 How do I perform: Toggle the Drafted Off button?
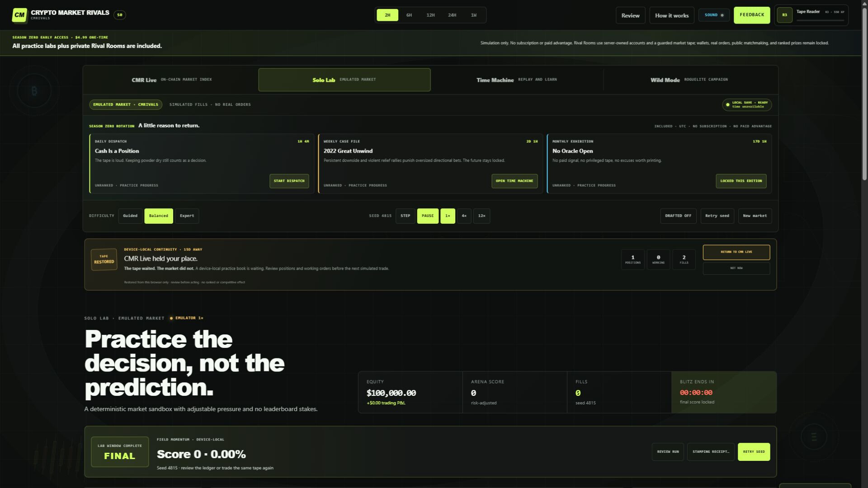tap(678, 216)
